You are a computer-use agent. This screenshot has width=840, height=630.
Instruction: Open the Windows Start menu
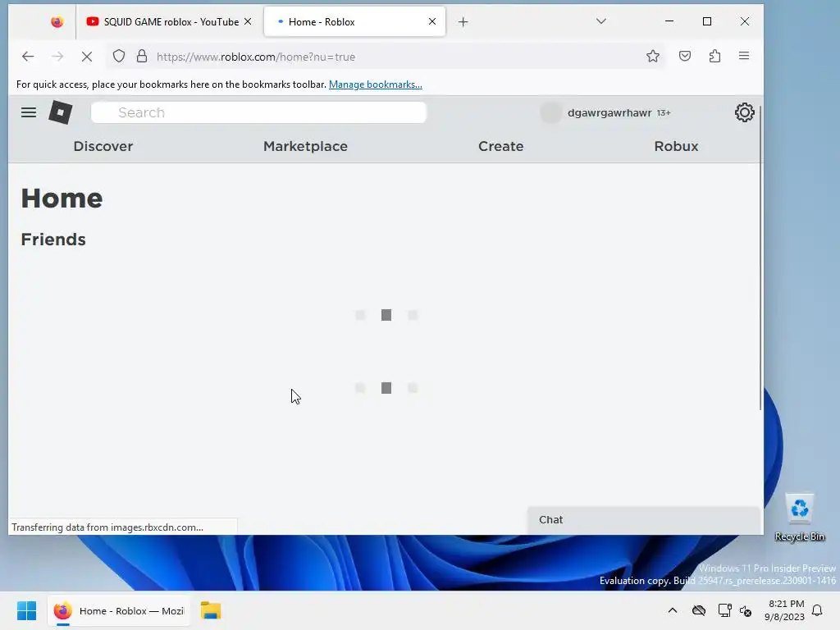pos(26,610)
